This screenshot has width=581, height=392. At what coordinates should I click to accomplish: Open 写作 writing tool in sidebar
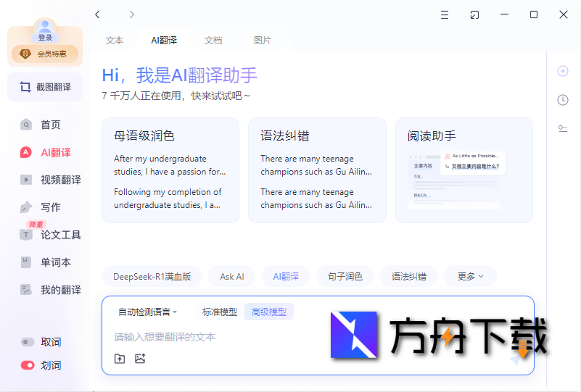pyautogui.click(x=41, y=207)
